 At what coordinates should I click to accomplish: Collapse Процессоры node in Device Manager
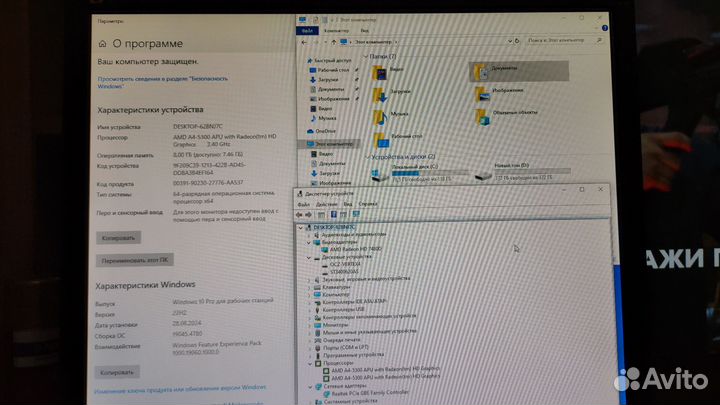pyautogui.click(x=310, y=363)
